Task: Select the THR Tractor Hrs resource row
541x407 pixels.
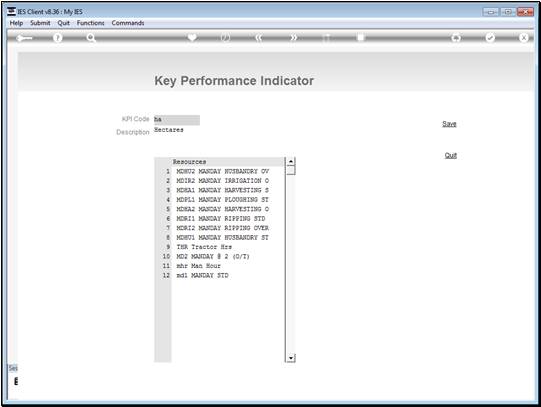Action: (228, 247)
